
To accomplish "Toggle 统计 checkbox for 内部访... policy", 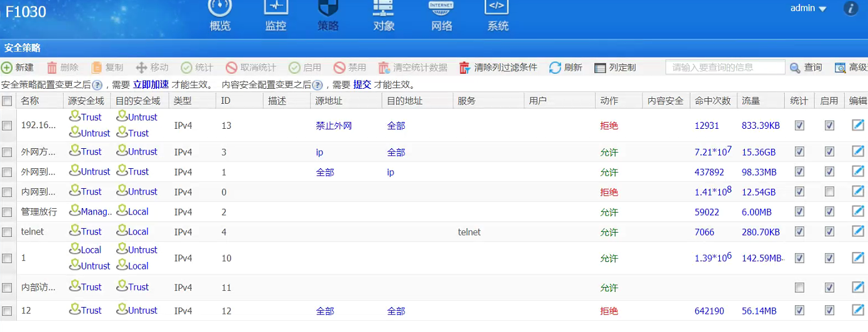I will click(x=799, y=288).
